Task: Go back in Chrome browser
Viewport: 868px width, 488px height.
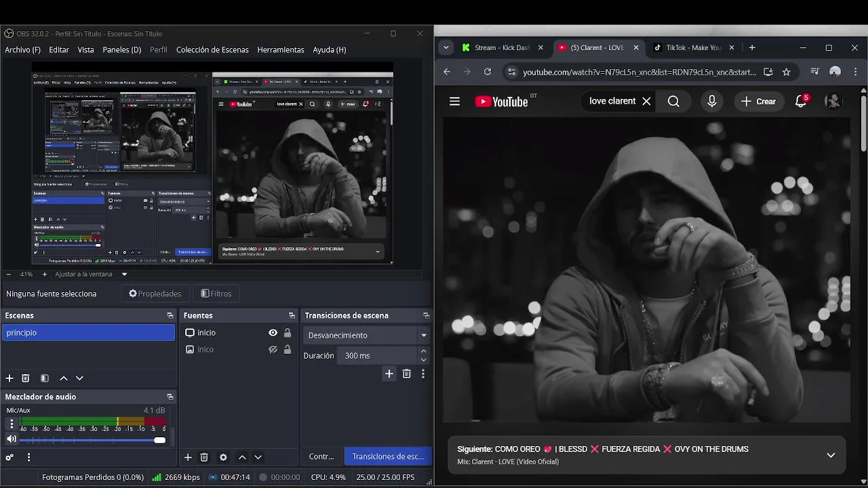Action: 447,72
